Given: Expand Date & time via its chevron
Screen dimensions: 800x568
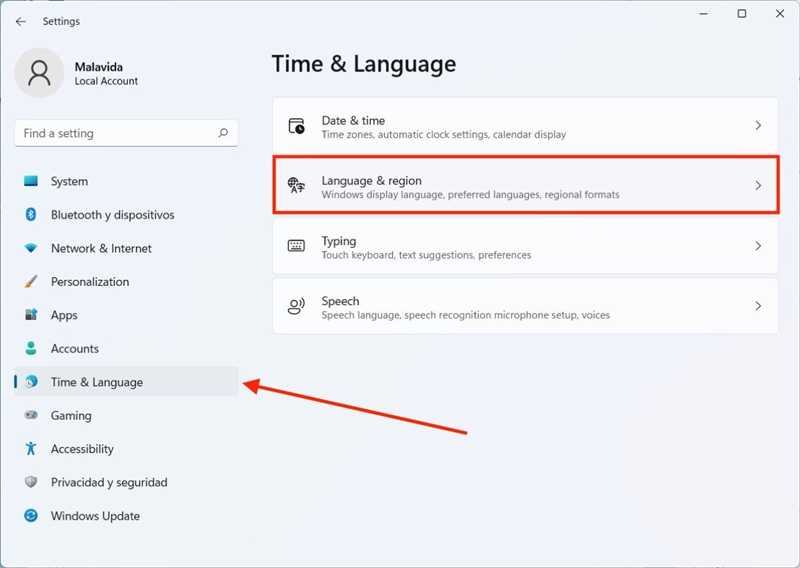Looking at the screenshot, I should (x=758, y=126).
